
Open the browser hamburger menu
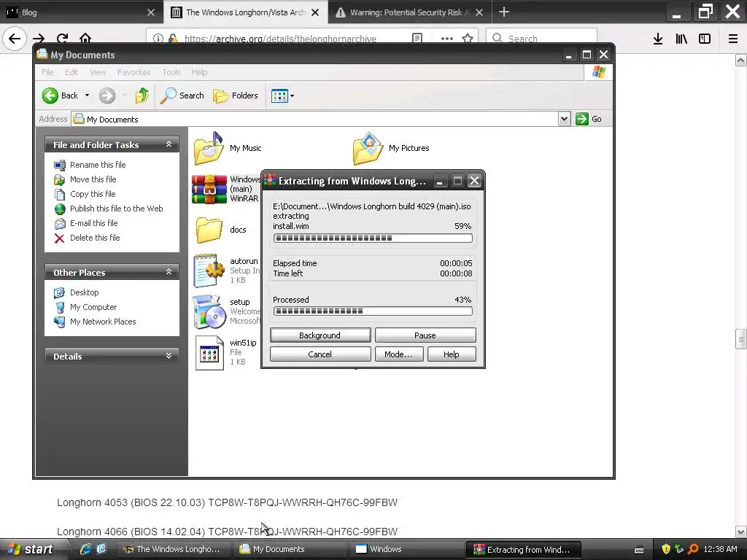coord(733,39)
